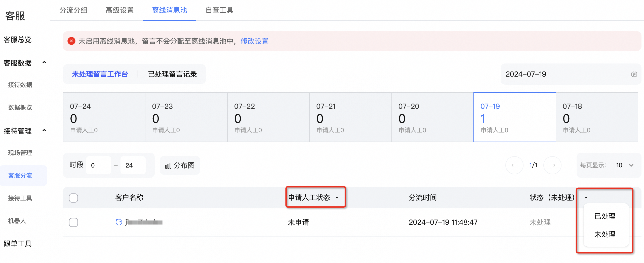The width and height of the screenshot is (644, 263).
Task: Switch to the 自查工具 tab
Action: pos(219,10)
